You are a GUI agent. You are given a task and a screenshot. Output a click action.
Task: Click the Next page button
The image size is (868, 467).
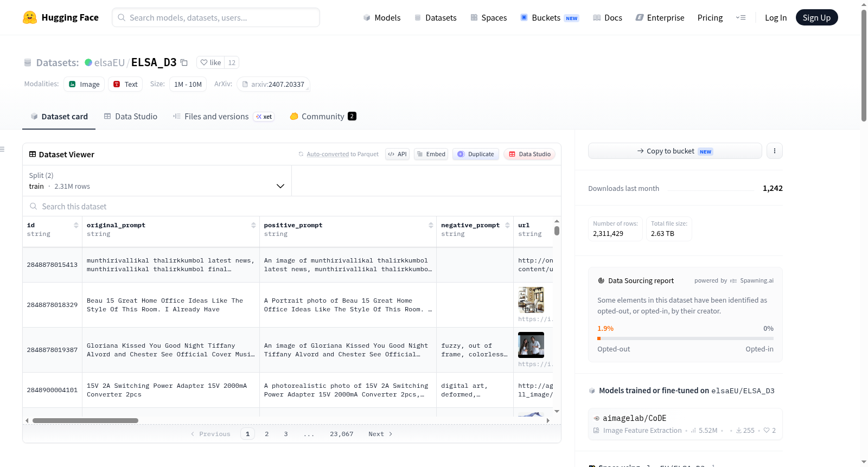point(380,434)
